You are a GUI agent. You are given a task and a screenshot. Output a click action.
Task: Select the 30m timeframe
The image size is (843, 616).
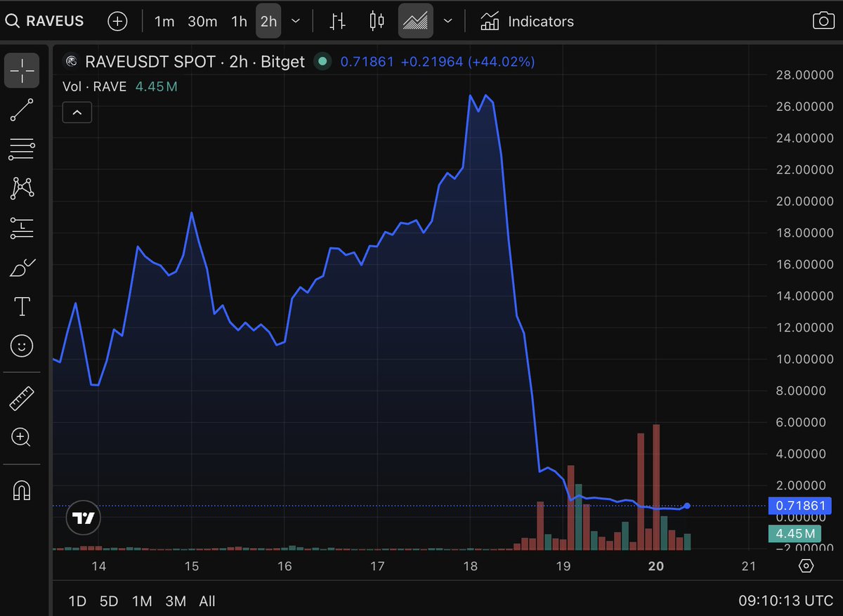pyautogui.click(x=202, y=21)
